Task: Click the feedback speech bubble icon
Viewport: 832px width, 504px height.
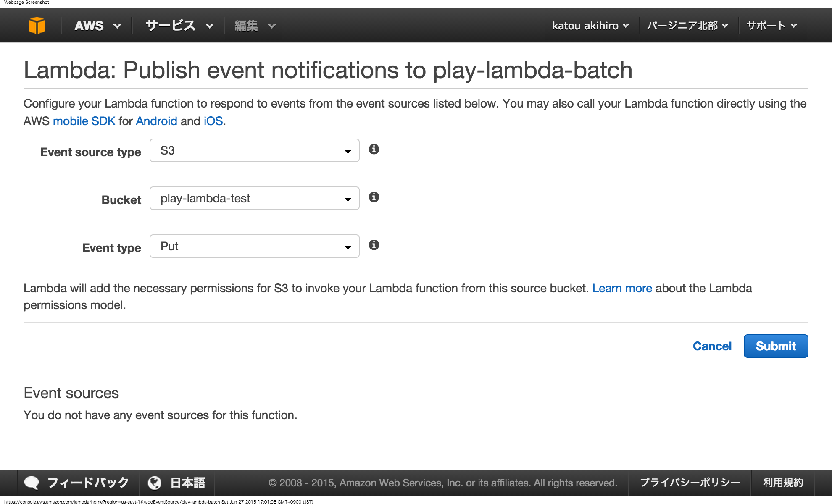Action: tap(32, 483)
